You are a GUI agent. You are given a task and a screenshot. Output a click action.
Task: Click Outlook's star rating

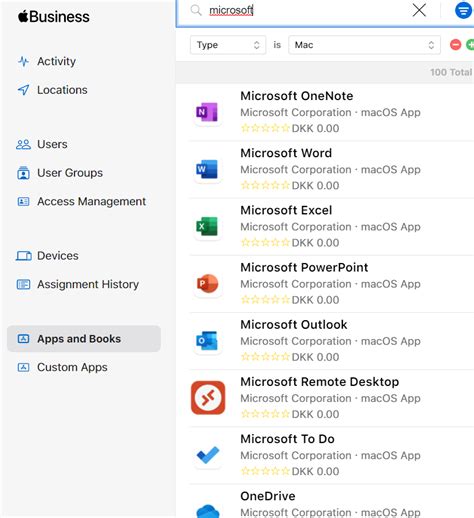click(x=265, y=357)
